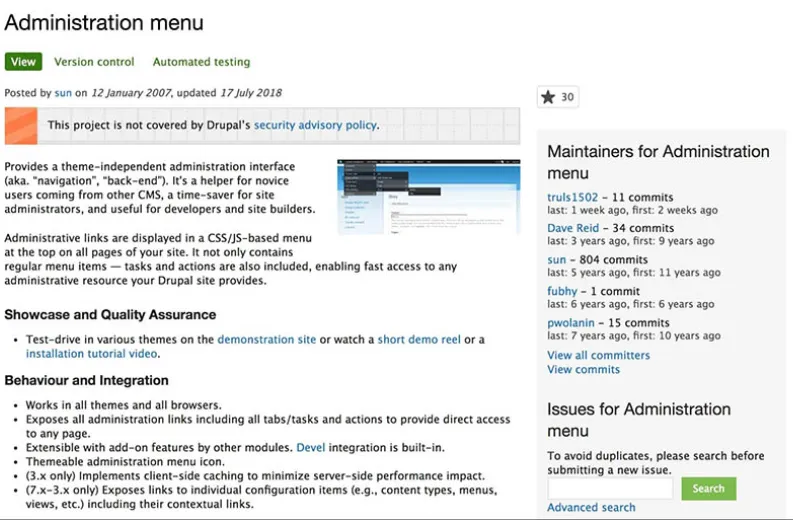Image resolution: width=793 pixels, height=523 pixels.
Task: Click the orange security warning stripe icon
Action: 21,125
